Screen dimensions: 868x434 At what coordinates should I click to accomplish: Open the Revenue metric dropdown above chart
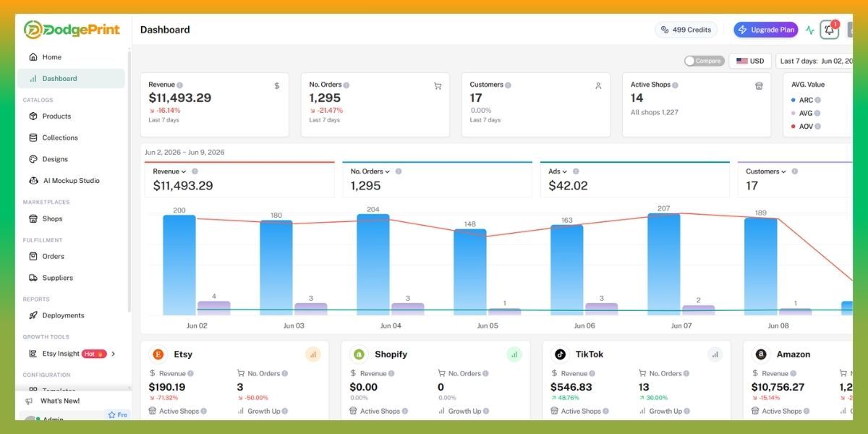[x=169, y=171]
